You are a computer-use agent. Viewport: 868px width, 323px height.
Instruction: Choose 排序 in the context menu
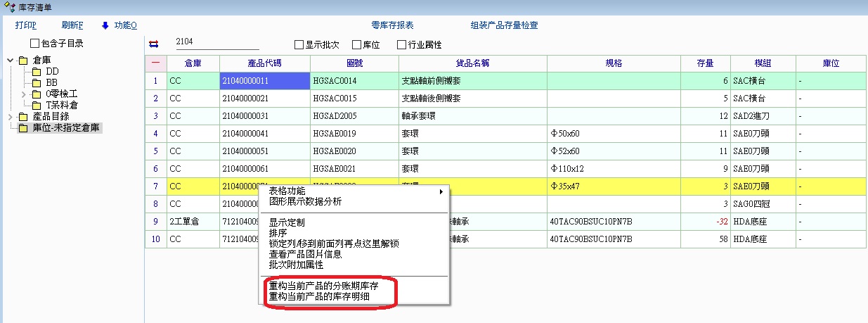[x=278, y=233]
